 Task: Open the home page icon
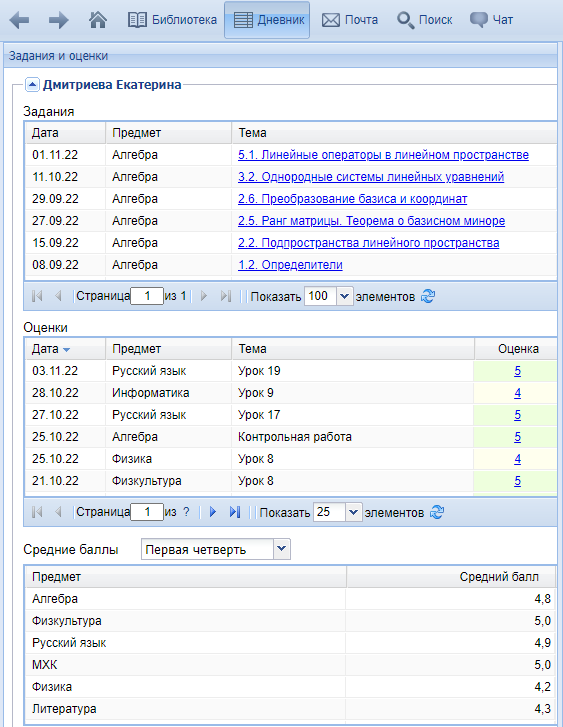coord(98,20)
